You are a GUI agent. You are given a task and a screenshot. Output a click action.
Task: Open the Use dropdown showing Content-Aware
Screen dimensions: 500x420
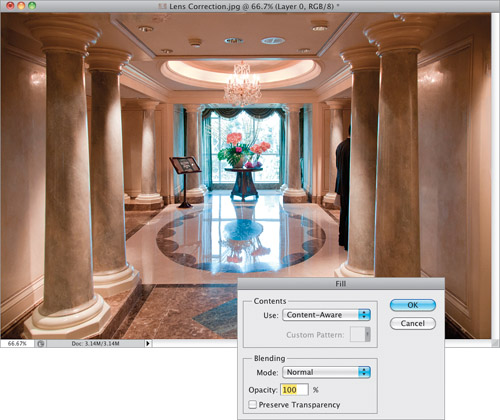(326, 315)
